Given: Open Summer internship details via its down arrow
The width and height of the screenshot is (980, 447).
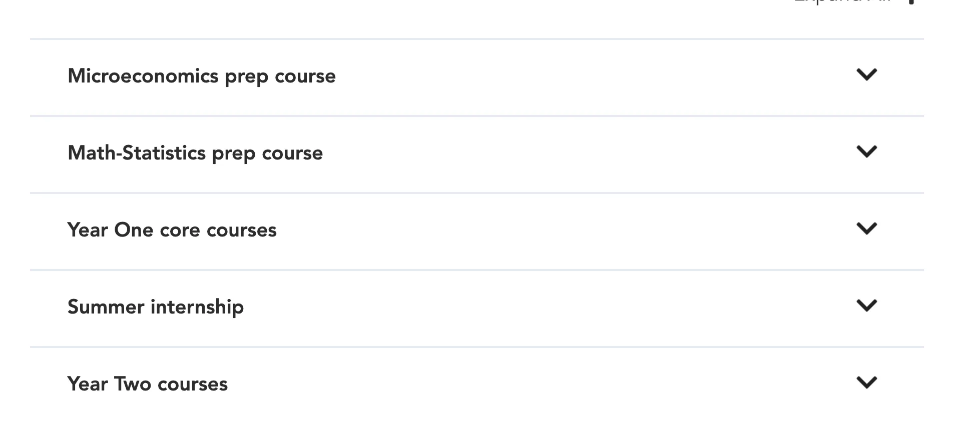Looking at the screenshot, I should (x=866, y=306).
